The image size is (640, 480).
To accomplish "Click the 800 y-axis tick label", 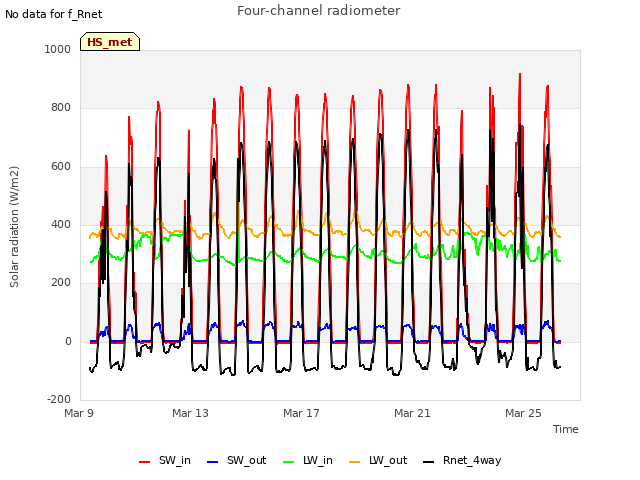I will pyautogui.click(x=61, y=107).
